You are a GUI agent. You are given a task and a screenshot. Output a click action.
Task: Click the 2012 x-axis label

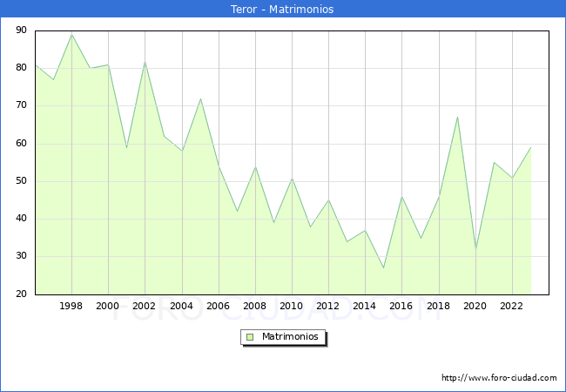pos(327,306)
